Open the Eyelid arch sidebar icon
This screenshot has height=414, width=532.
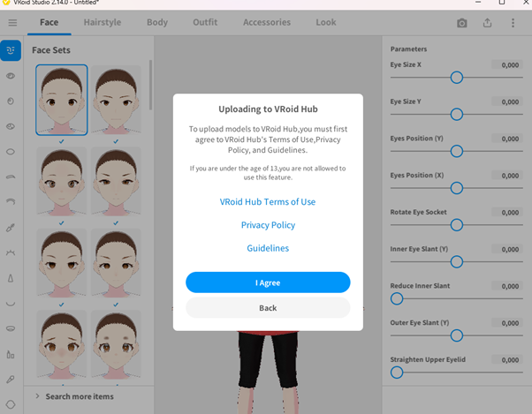point(11,201)
